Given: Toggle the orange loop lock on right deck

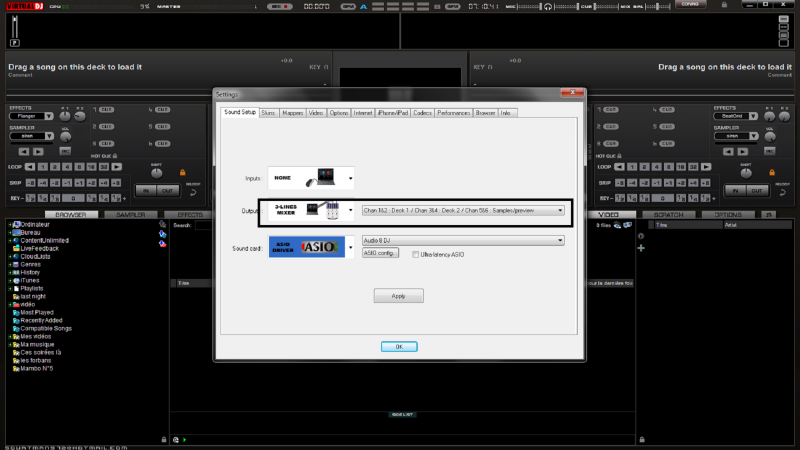Looking at the screenshot, I should click(772, 172).
